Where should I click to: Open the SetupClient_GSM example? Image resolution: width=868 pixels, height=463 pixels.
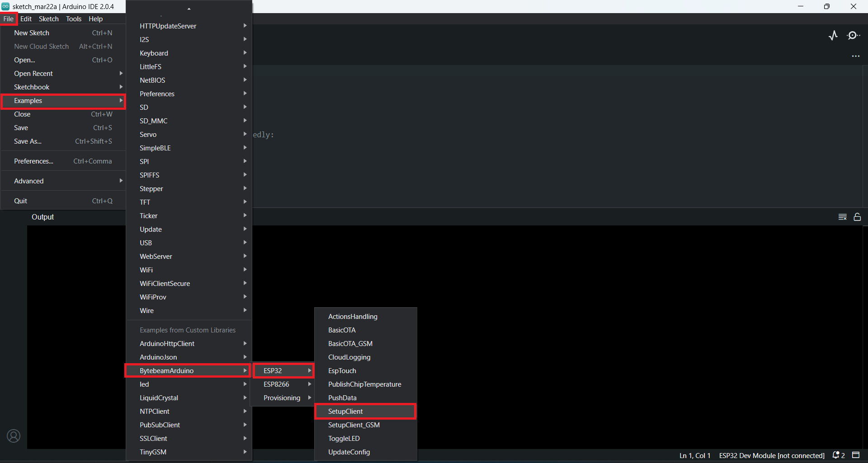366,425
